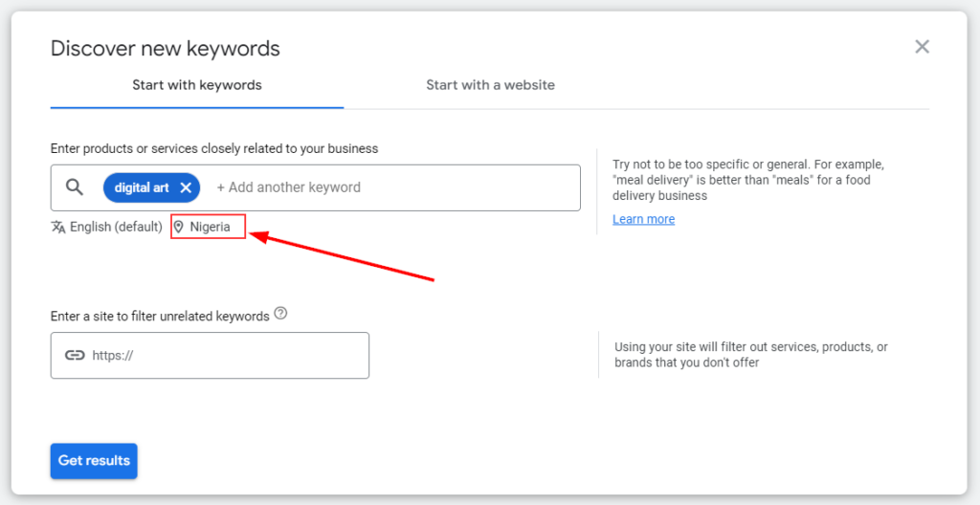Change the Nigeria location setting

[208, 227]
